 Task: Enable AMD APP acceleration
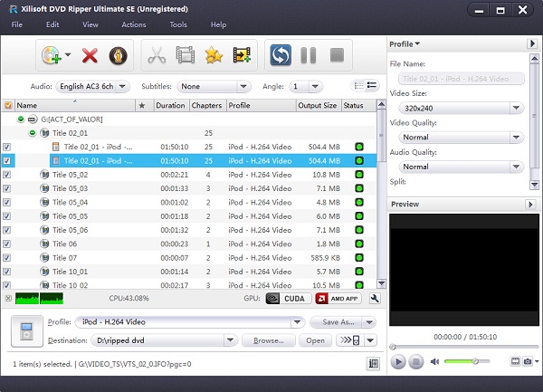coord(338,299)
